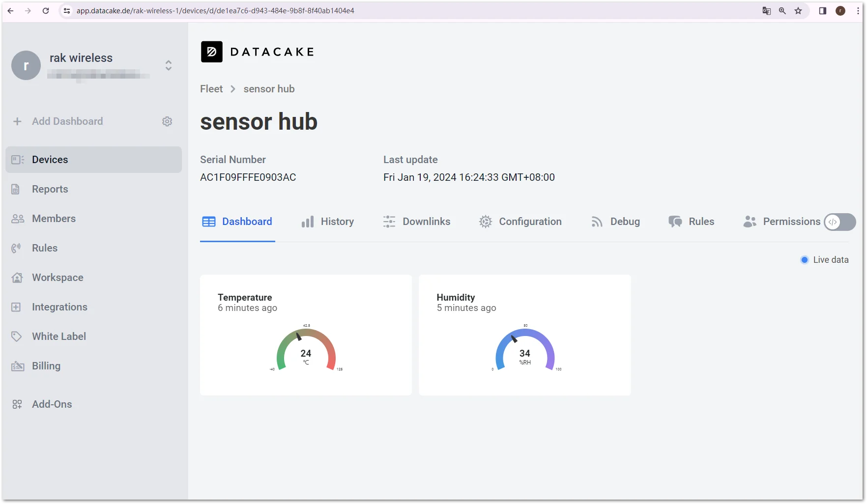The width and height of the screenshot is (867, 504).
Task: Click the rak wireless avatar circle
Action: (x=26, y=65)
